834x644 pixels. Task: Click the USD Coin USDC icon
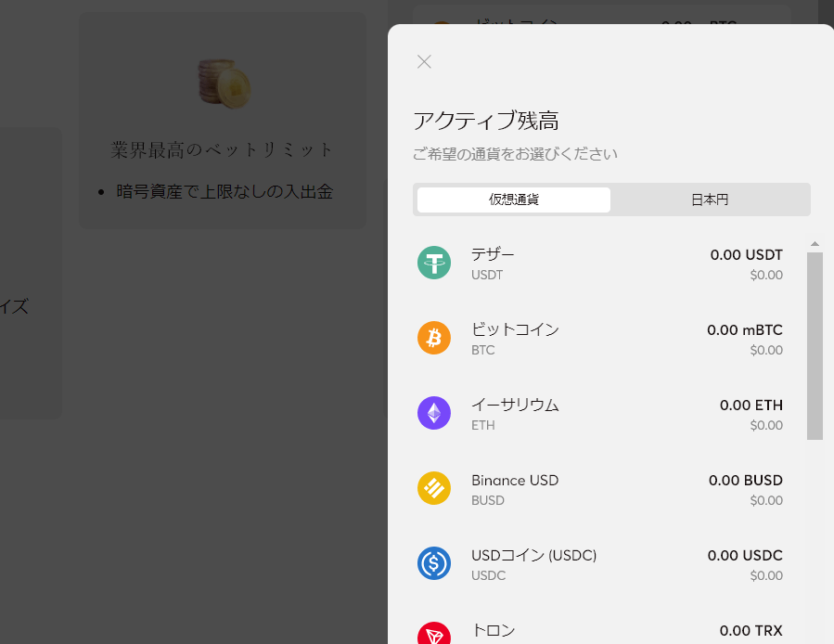[434, 563]
